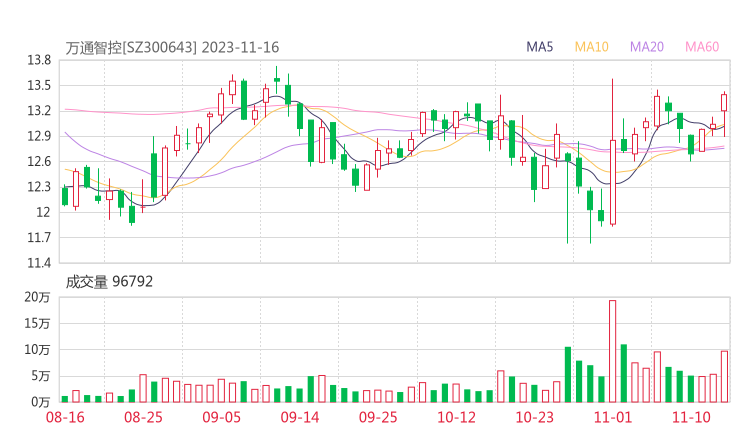Click the 08-25 date label
Image resolution: width=740 pixels, height=440 pixels.
tap(143, 417)
